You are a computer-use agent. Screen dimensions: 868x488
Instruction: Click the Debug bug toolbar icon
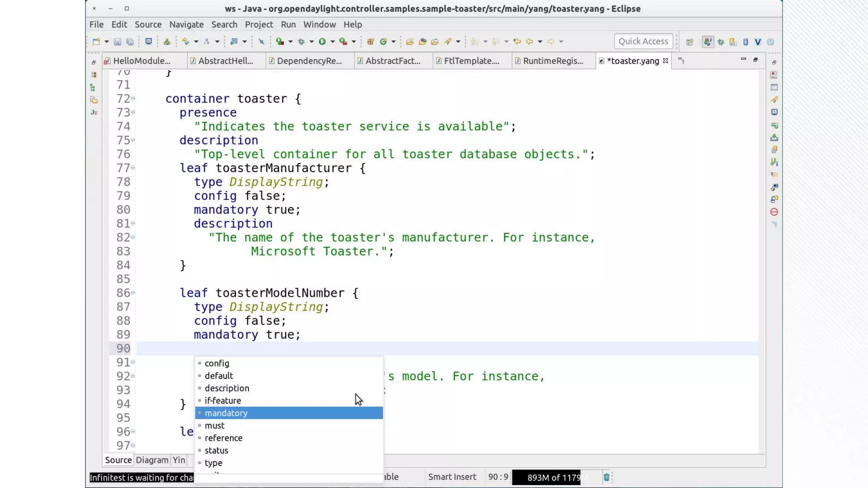point(301,42)
